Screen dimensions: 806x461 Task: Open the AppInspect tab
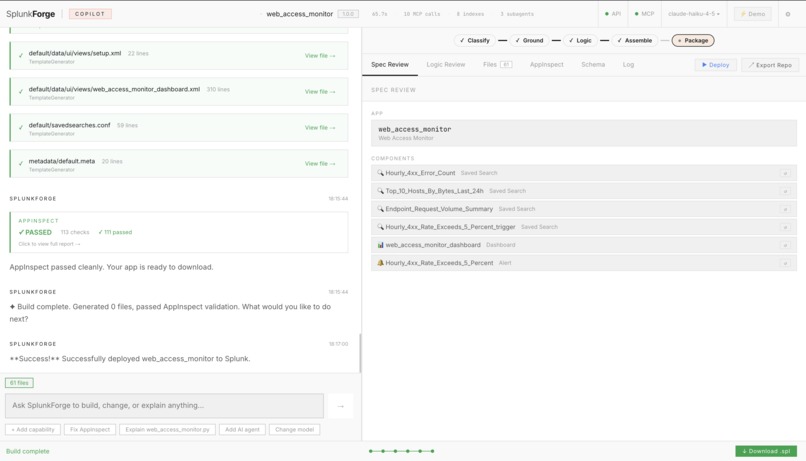546,65
